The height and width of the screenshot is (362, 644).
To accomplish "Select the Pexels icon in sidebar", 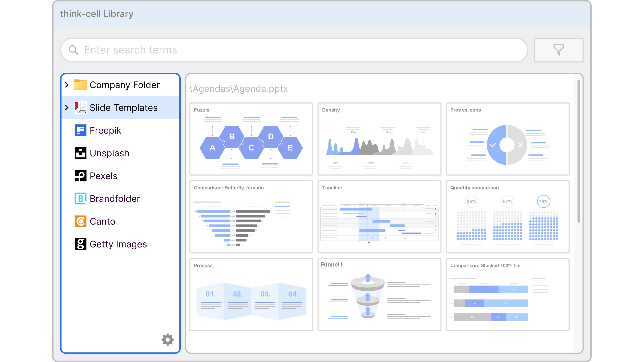I will (x=80, y=176).
